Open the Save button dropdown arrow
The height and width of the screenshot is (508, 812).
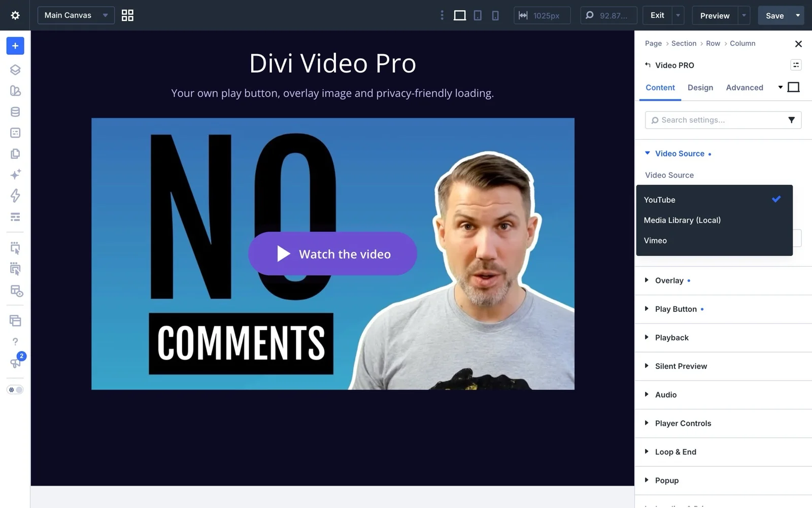coord(798,15)
